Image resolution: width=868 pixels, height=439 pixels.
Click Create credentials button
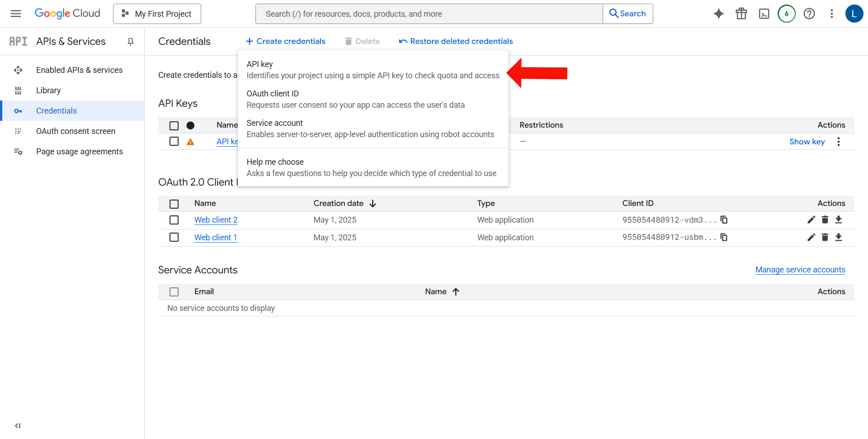coord(285,41)
